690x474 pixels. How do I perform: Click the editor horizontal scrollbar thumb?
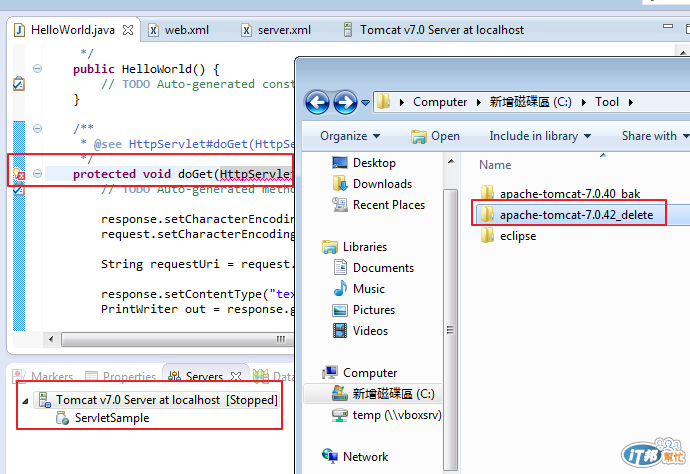point(178,339)
